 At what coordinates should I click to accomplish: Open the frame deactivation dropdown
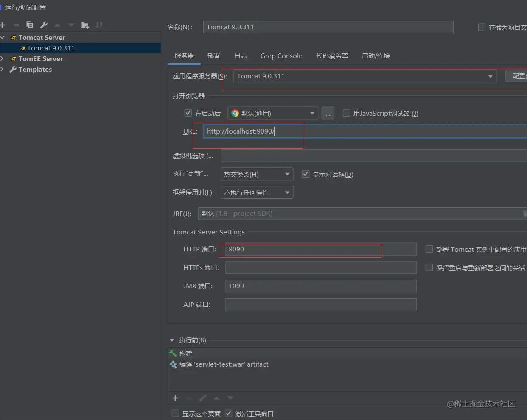tap(257, 192)
